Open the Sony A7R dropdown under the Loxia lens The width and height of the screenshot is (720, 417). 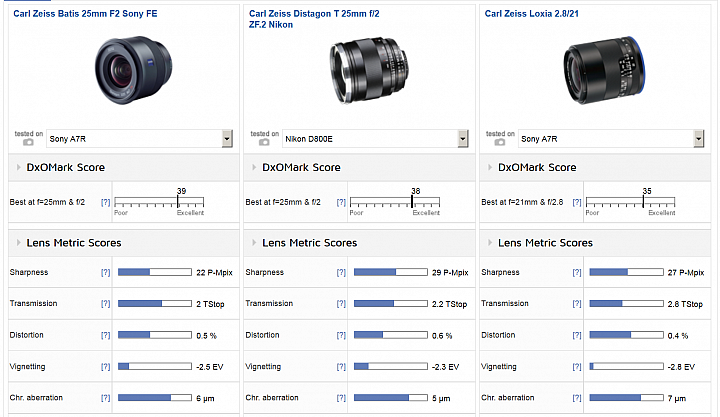coord(698,139)
